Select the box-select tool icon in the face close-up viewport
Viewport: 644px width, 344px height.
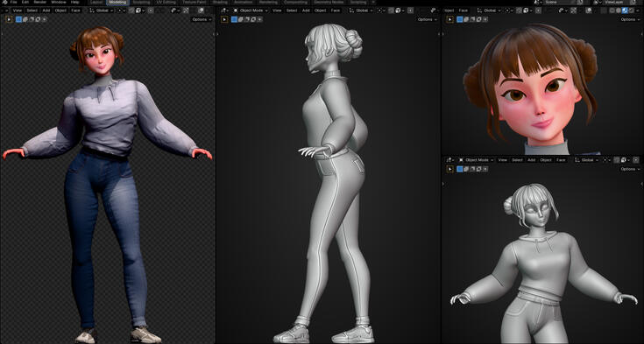point(449,19)
